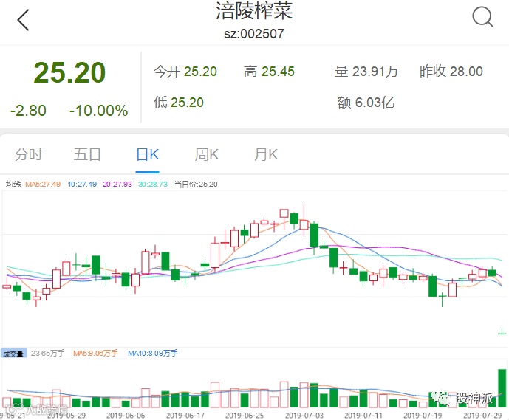Click the 30:28.73 moving average label
Viewport: 509px width, 420px height.
[153, 185]
